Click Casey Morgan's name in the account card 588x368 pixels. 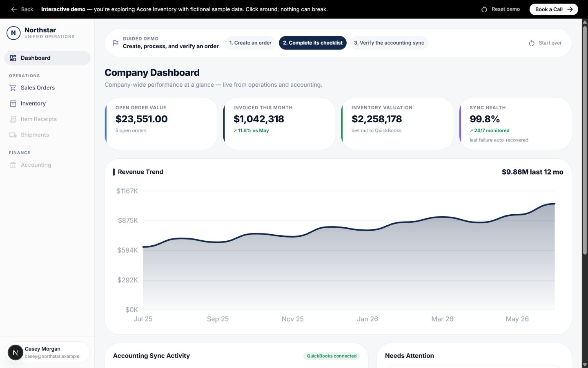click(x=42, y=349)
